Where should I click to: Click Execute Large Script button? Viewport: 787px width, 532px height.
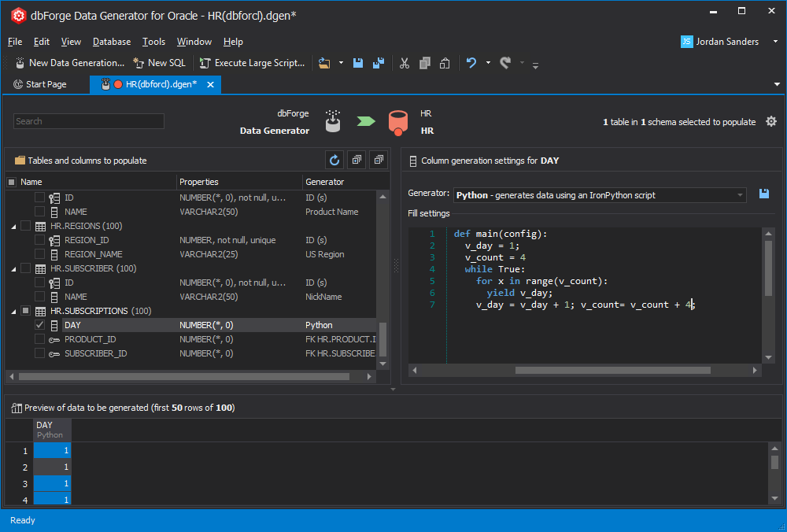tap(252, 63)
